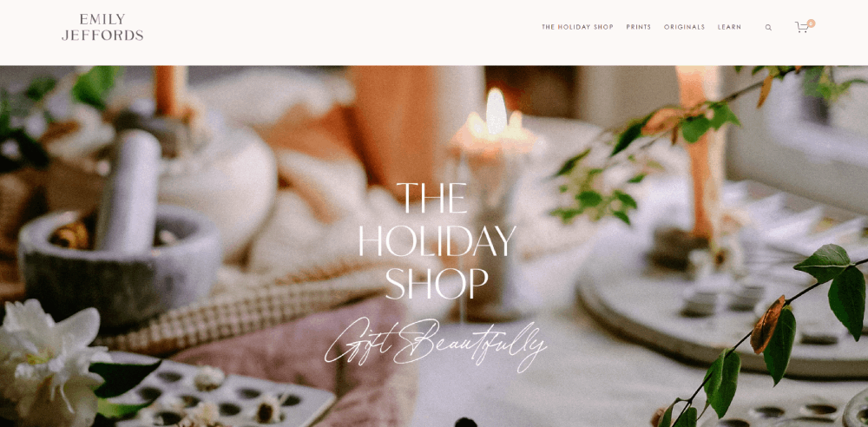Image resolution: width=868 pixels, height=427 pixels.
Task: Click the orange cart item count badge
Action: coord(811,23)
